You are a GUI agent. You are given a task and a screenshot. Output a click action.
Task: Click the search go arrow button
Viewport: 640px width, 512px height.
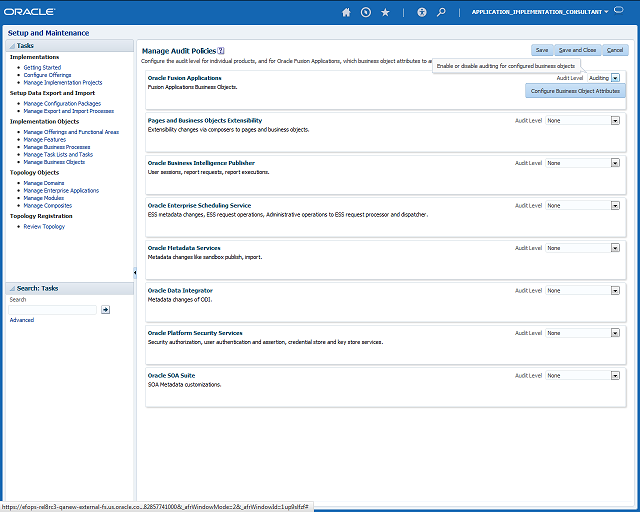[x=105, y=309]
